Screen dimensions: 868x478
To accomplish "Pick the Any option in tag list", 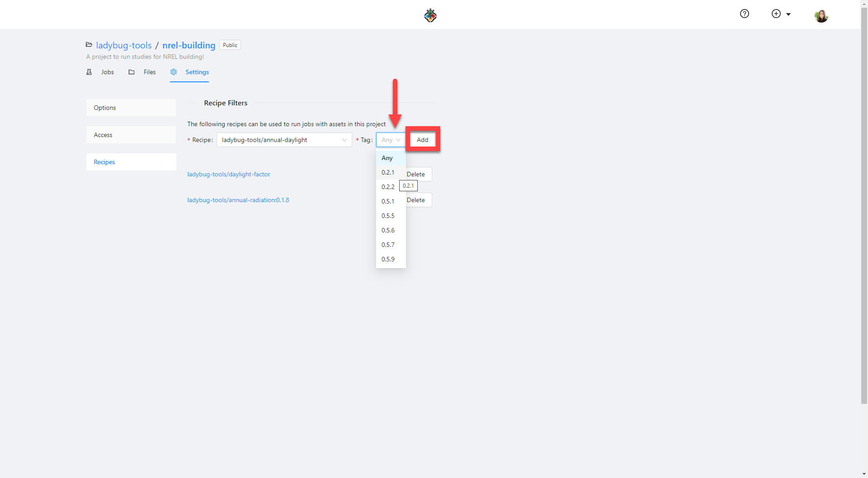I will point(387,158).
